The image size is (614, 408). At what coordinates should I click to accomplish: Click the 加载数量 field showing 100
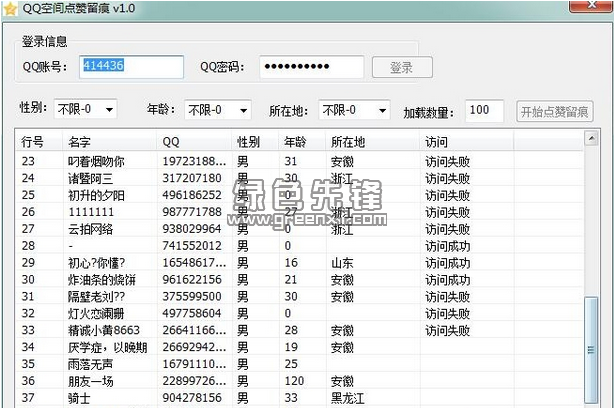(484, 111)
